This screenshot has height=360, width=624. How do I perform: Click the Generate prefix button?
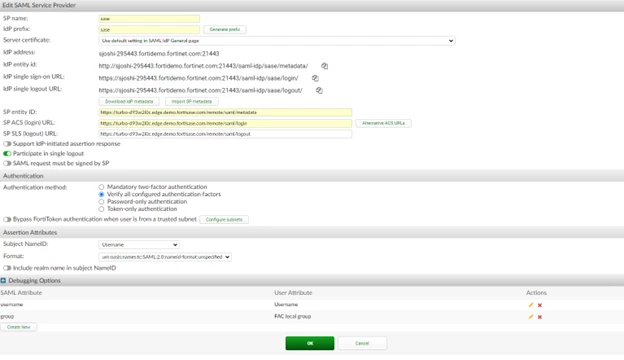(225, 29)
